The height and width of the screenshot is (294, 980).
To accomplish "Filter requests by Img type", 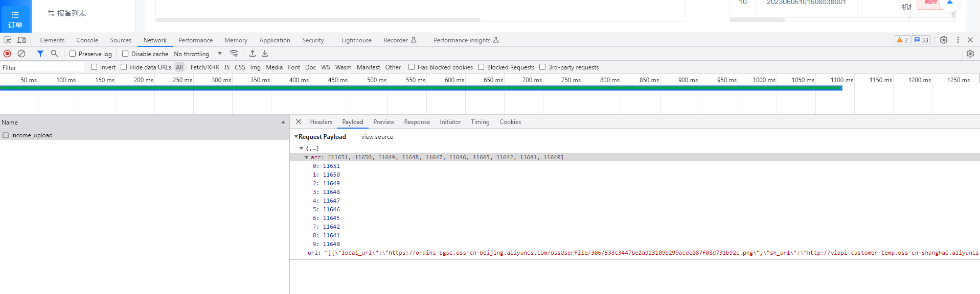I will click(x=256, y=67).
